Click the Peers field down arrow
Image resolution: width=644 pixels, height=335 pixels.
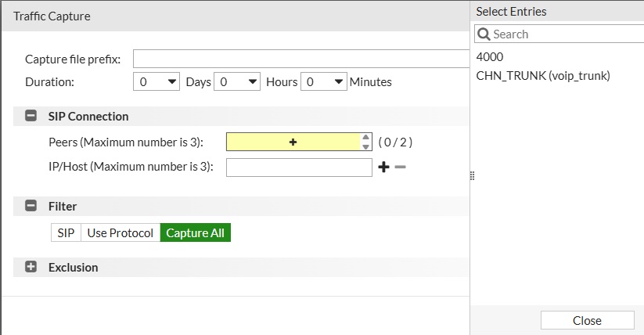click(366, 146)
